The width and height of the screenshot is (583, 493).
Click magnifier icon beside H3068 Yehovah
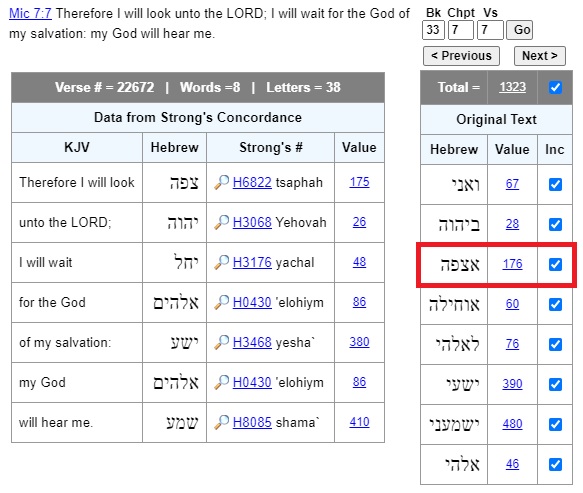(222, 222)
